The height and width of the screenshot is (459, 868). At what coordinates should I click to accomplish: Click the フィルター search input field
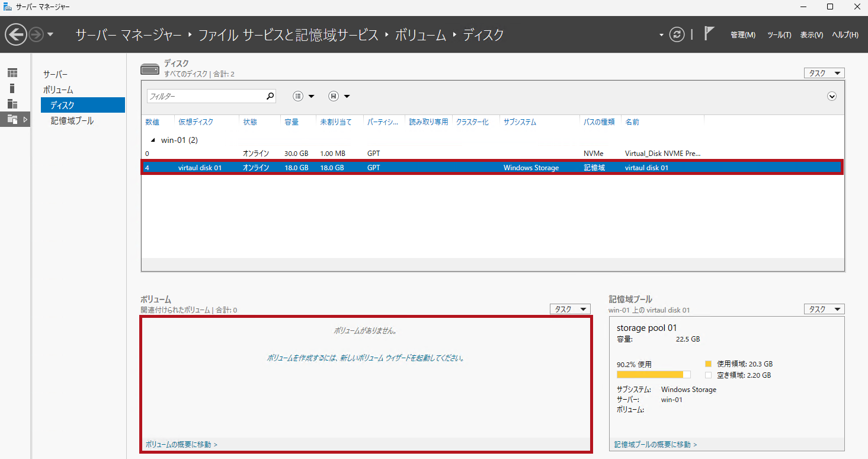click(204, 96)
